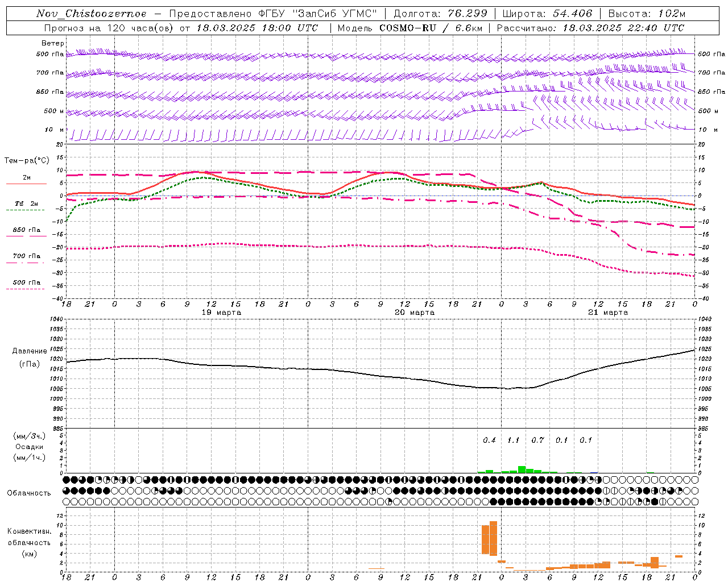Click the tallest green precipitation bar

[x=522, y=469]
